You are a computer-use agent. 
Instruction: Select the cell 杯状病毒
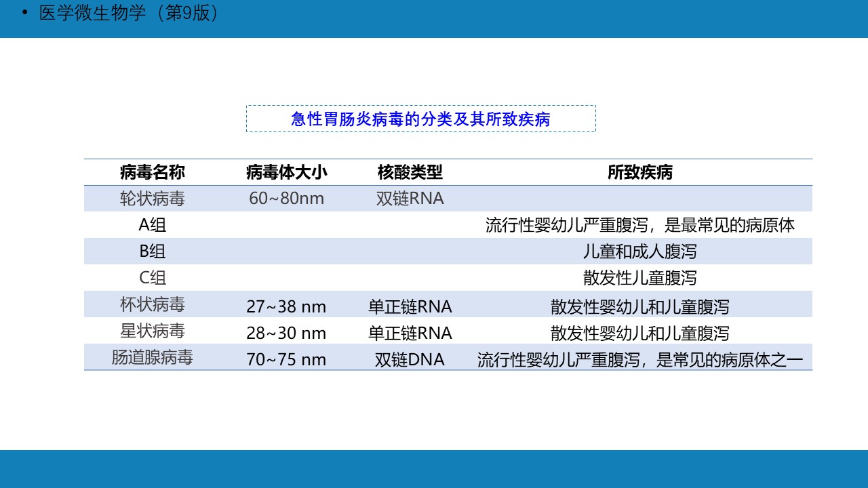pos(153,304)
